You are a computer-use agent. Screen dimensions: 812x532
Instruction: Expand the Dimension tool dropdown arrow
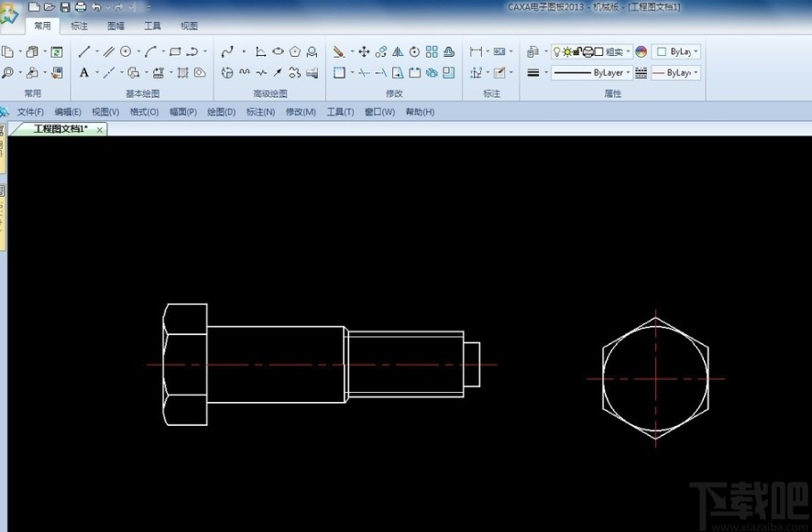point(488,51)
